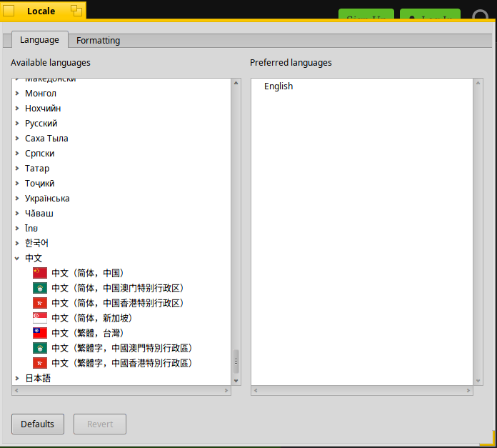Click the Hong Kong flag beside Traditional Chinese

click(40, 363)
